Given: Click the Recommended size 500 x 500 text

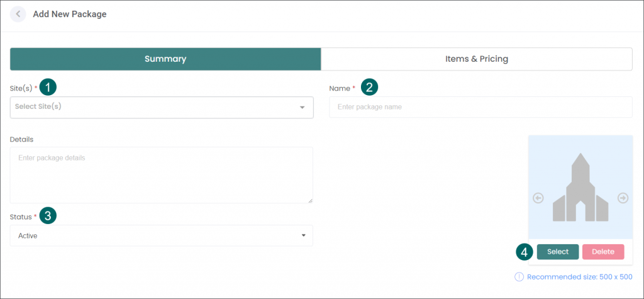Looking at the screenshot, I should tap(579, 277).
